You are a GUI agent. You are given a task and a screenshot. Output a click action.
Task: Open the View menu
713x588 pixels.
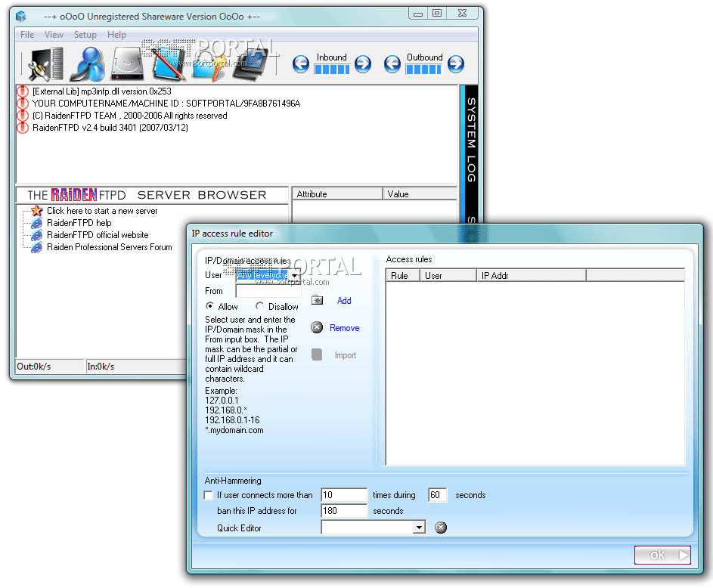coord(54,35)
